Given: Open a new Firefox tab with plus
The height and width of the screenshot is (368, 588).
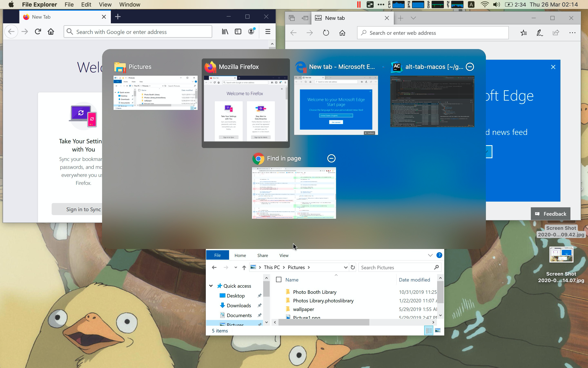Looking at the screenshot, I should tap(118, 17).
